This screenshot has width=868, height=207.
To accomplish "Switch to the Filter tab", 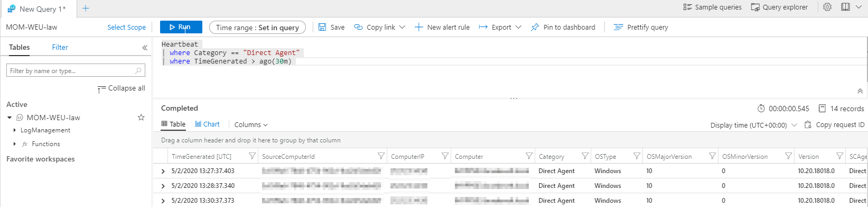I will point(60,48).
